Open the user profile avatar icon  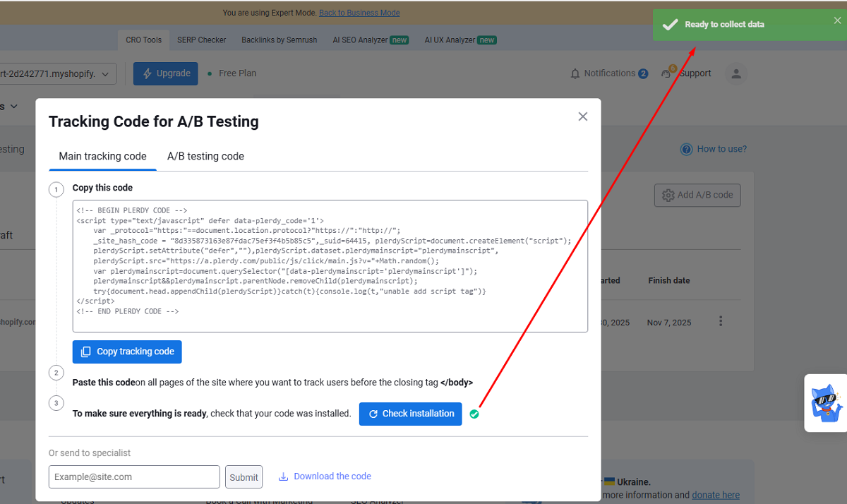tap(736, 73)
